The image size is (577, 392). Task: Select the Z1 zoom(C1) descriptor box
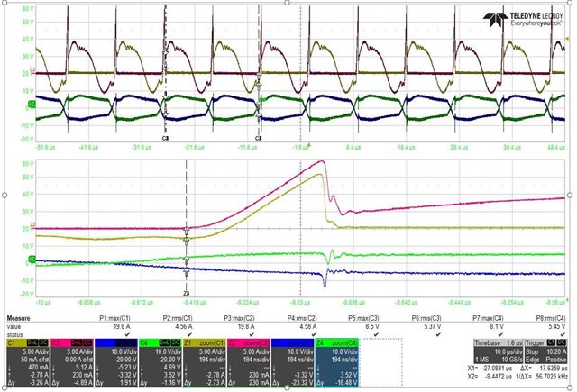[x=205, y=362]
